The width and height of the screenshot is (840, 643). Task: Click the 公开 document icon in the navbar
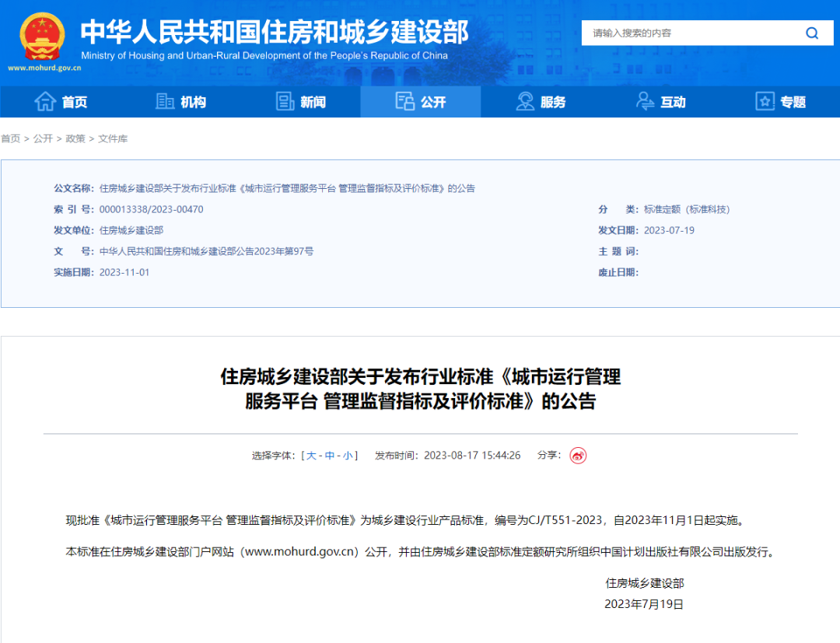[404, 101]
